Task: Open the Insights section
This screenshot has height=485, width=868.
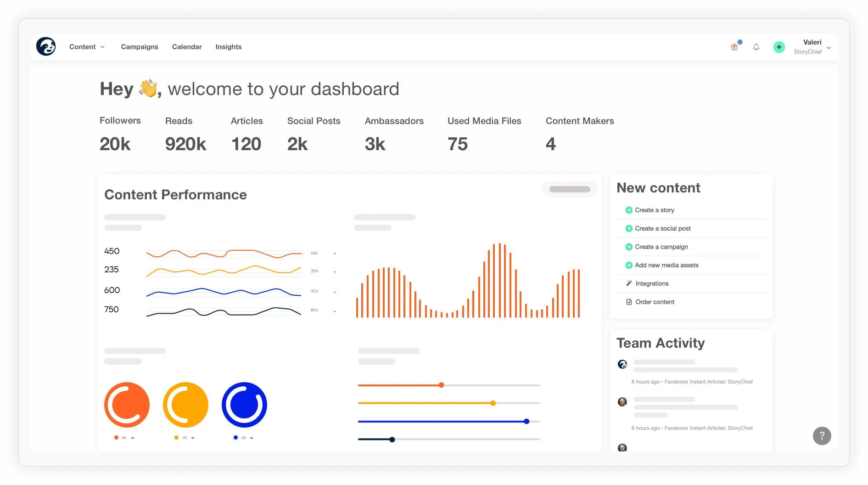Action: 228,46
